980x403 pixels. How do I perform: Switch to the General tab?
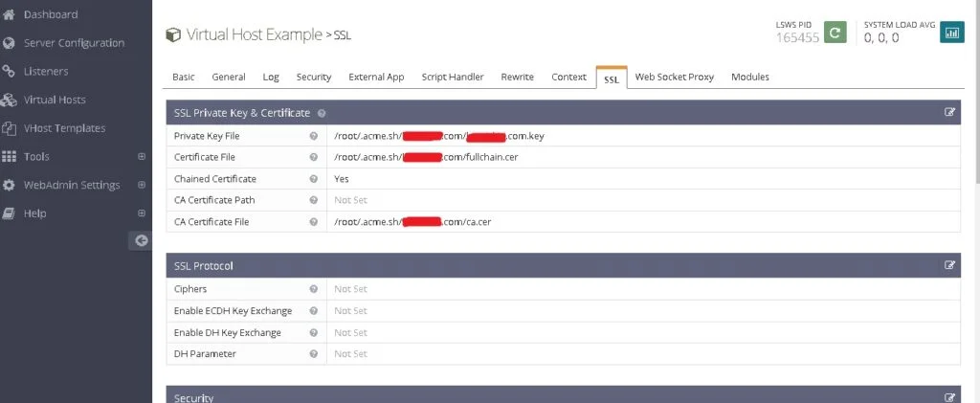229,77
